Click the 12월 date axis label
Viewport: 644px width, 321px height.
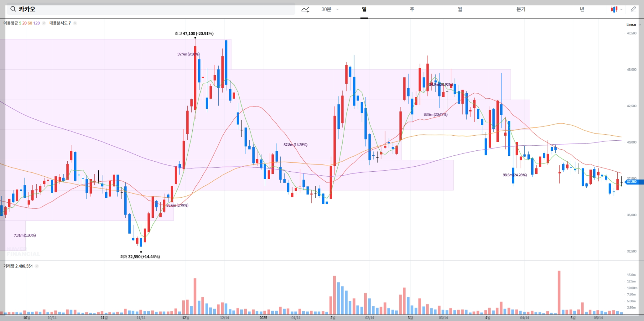[185, 318]
